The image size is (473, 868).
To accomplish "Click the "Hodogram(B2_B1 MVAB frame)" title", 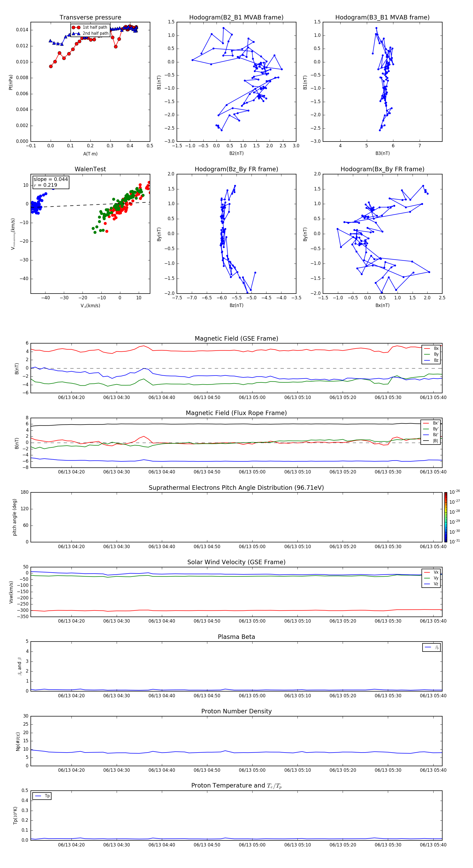I will coord(236,17).
